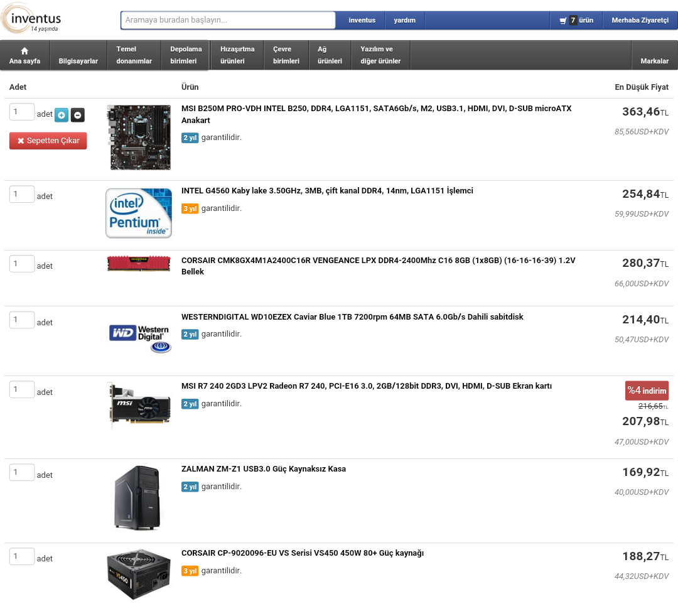Click price 169,92 TL

(x=645, y=472)
